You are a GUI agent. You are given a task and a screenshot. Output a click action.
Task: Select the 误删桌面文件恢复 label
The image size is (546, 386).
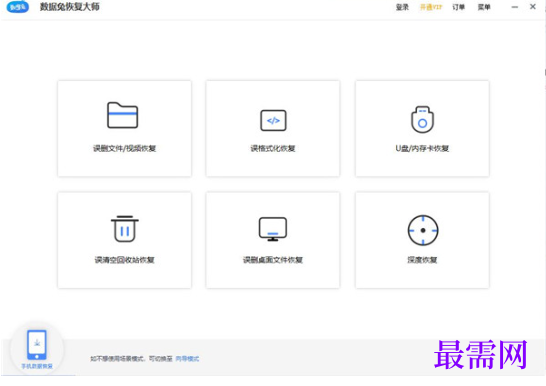[x=273, y=260]
